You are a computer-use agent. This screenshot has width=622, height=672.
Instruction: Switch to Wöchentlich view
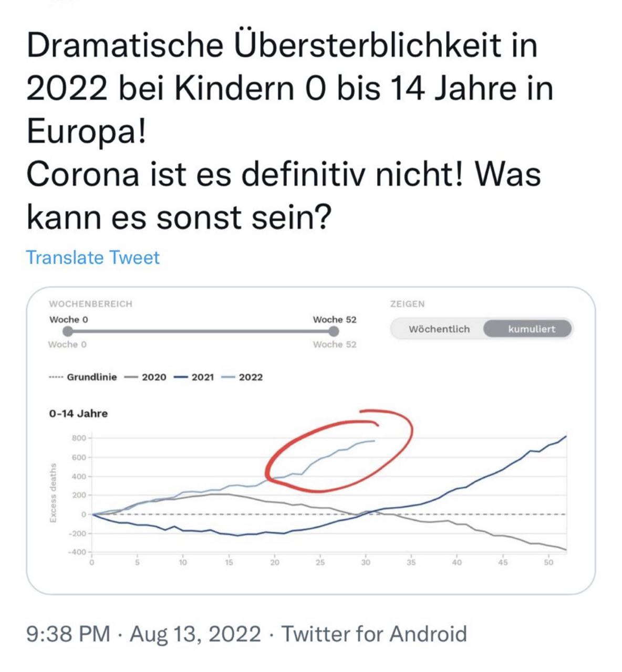click(x=439, y=329)
